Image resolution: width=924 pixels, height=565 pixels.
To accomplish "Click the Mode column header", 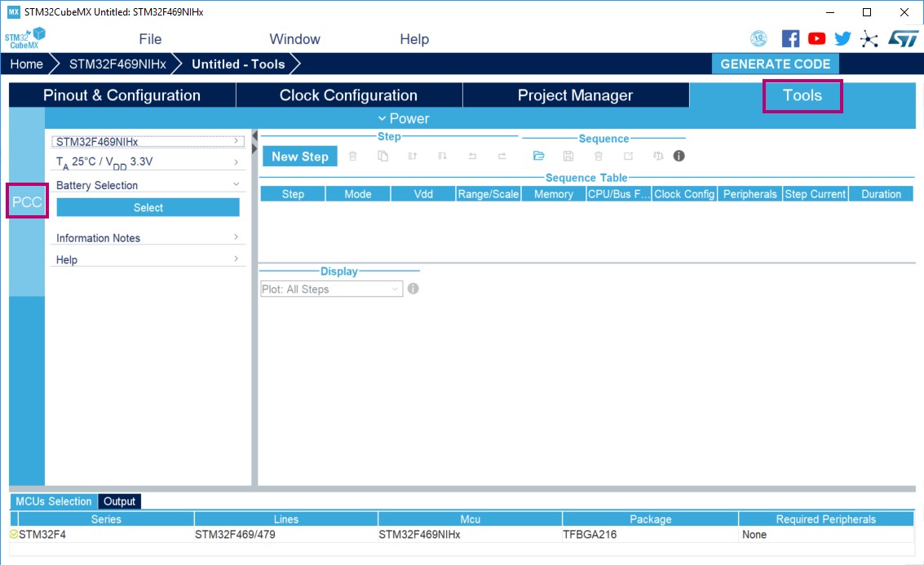I will [358, 194].
